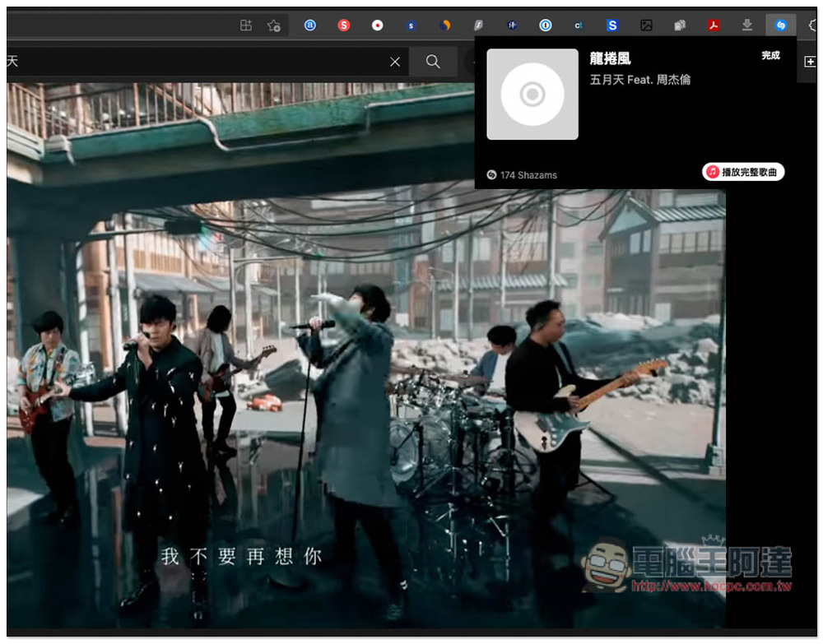Viewport: 823px width, 644px height.
Task: Clear the search box with the X
Action: (x=395, y=62)
